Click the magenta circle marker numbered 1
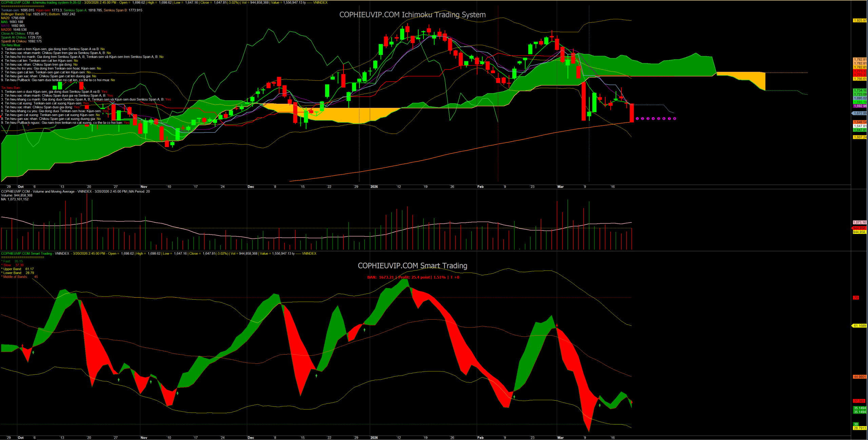This screenshot has width=868, height=440. 637,119
